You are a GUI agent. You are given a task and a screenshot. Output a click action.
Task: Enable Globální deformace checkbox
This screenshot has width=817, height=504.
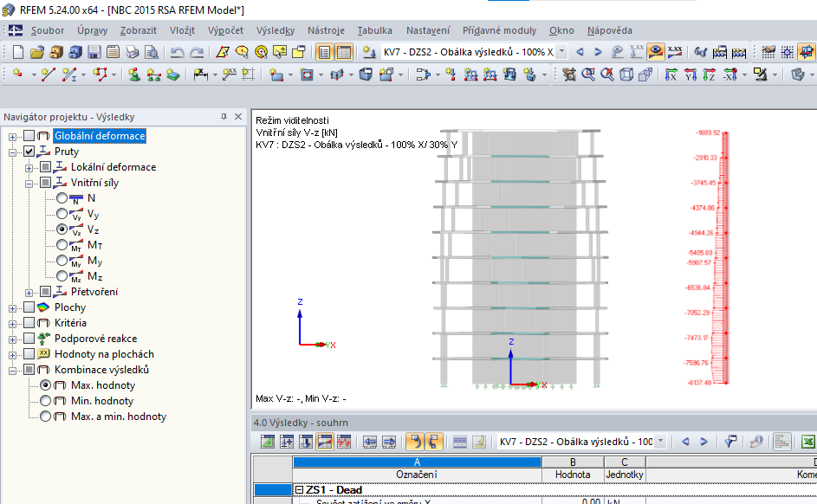pos(29,136)
